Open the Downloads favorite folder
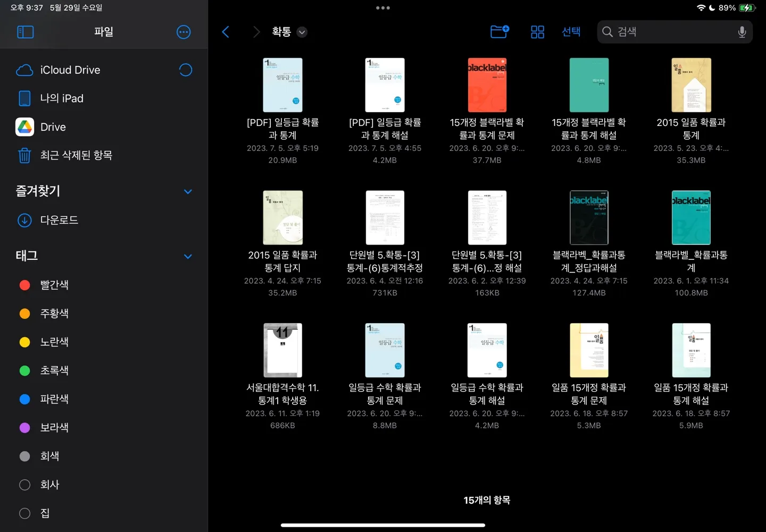The width and height of the screenshot is (766, 532). (59, 220)
